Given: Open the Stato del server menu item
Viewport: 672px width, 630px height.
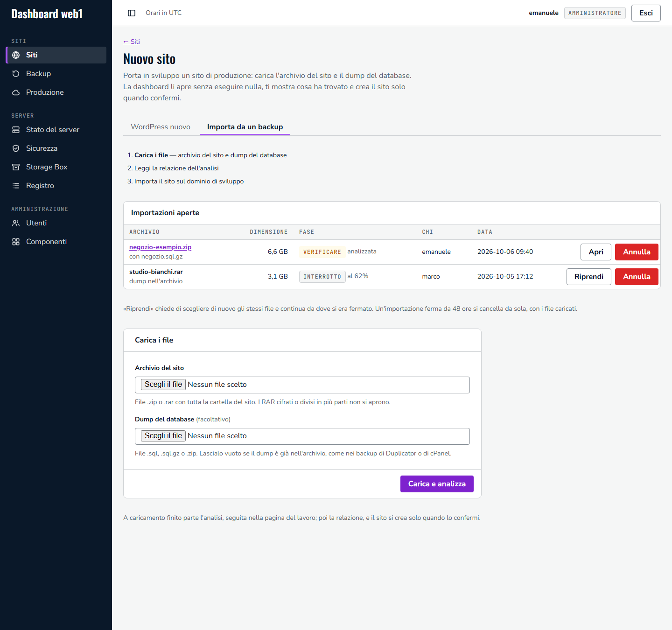Looking at the screenshot, I should click(x=56, y=130).
